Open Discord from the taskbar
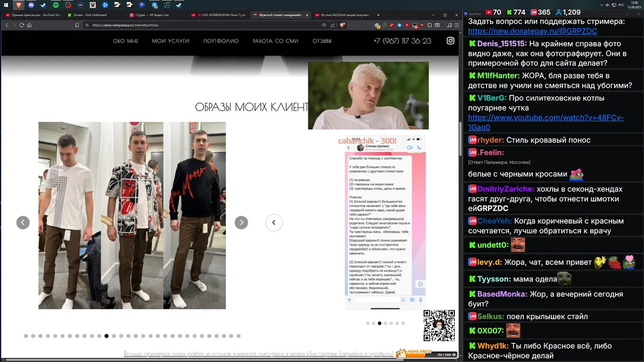Screen dimensions: 644x362 (x=31, y=5)
